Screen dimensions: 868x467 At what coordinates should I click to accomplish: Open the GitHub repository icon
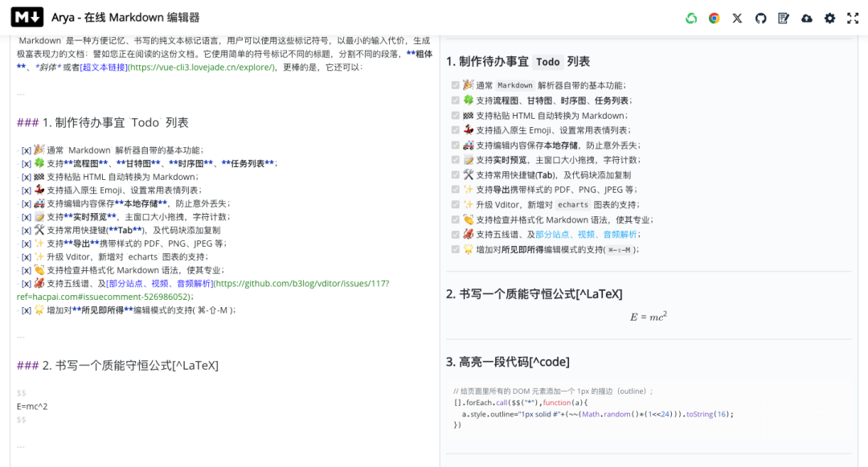760,18
